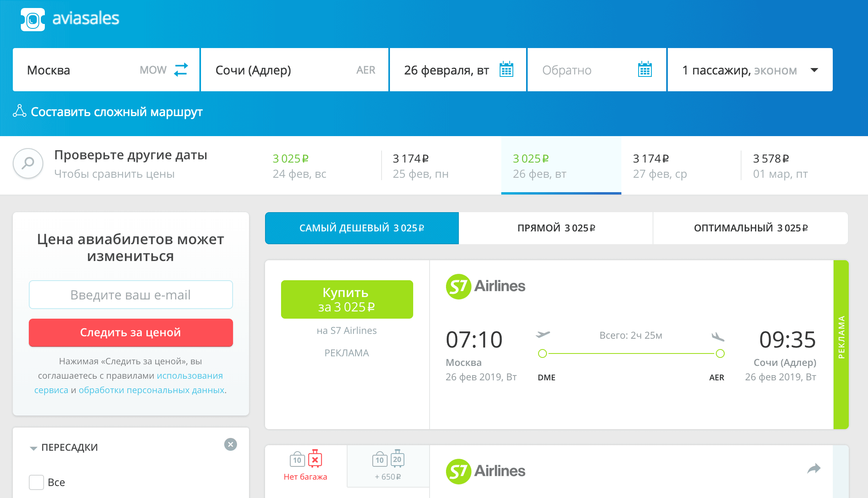Open the passengers and class dropdown
This screenshot has width=868, height=498.
tap(750, 70)
